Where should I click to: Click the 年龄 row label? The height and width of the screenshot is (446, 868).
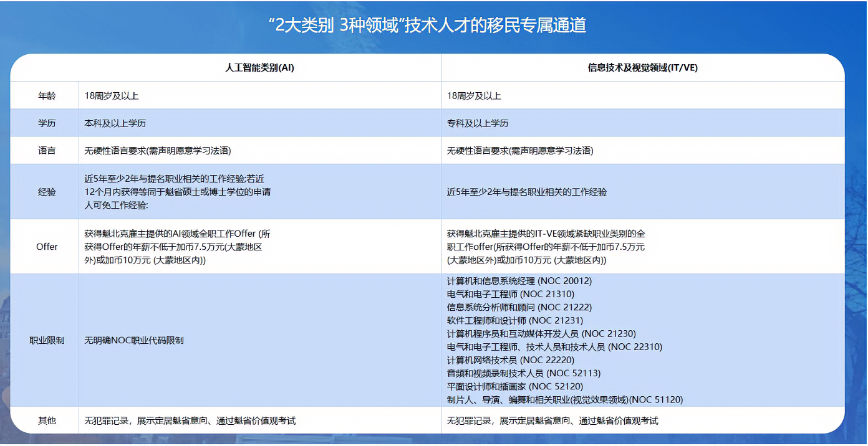(x=47, y=96)
